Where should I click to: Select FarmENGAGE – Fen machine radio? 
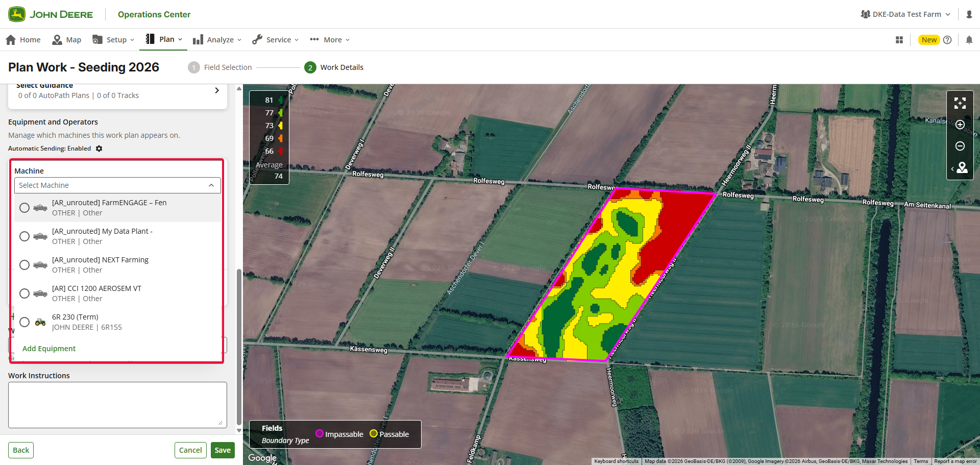coord(24,208)
